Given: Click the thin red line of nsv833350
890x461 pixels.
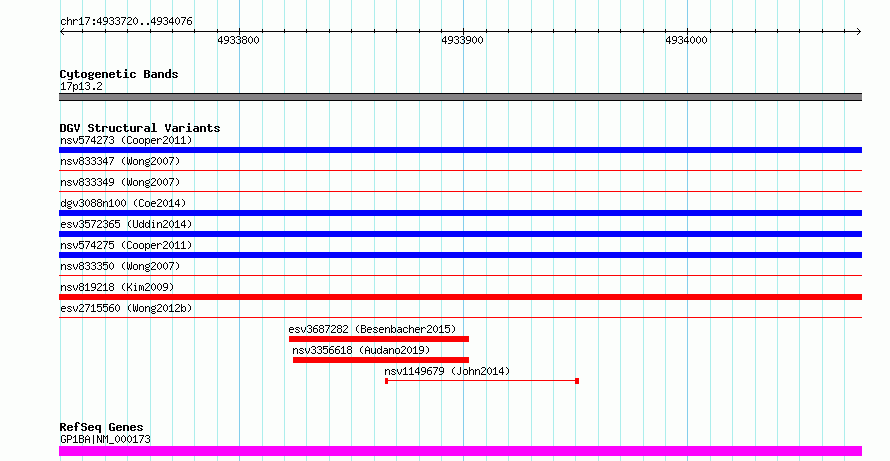Looking at the screenshot, I should coord(460,275).
